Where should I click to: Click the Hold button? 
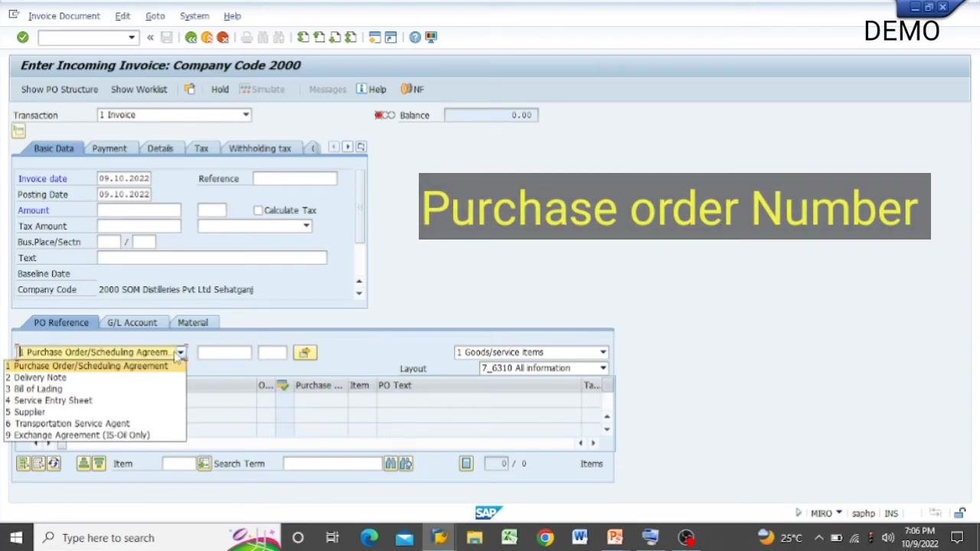tap(220, 90)
